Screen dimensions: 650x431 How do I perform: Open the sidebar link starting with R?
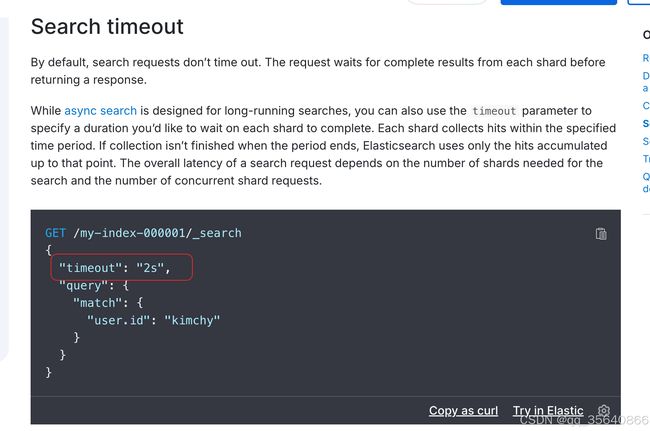tap(646, 58)
